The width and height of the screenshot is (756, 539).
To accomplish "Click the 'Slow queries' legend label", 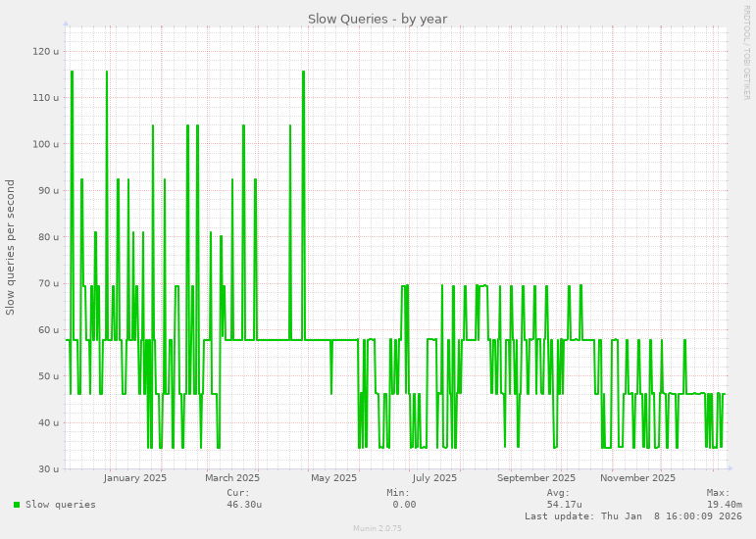I will tap(61, 505).
